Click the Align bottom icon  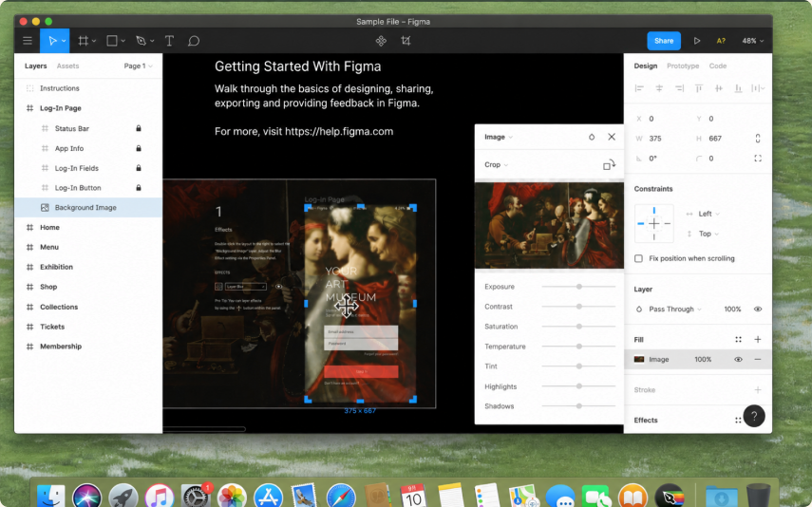coord(739,88)
